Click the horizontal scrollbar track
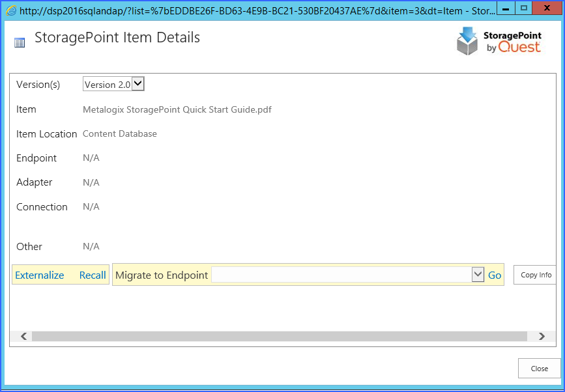This screenshot has width=565, height=392. [280, 336]
